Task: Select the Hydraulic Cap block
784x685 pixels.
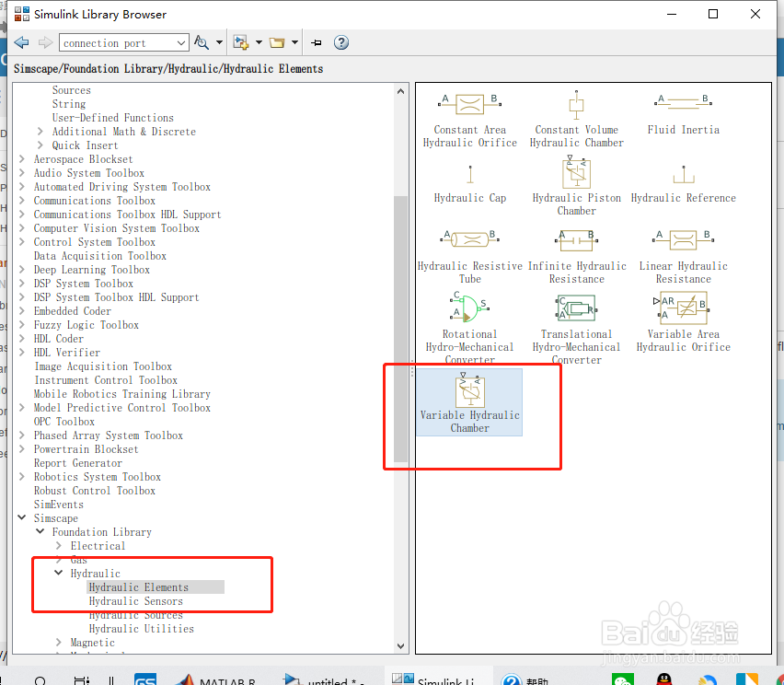Action: click(x=470, y=183)
